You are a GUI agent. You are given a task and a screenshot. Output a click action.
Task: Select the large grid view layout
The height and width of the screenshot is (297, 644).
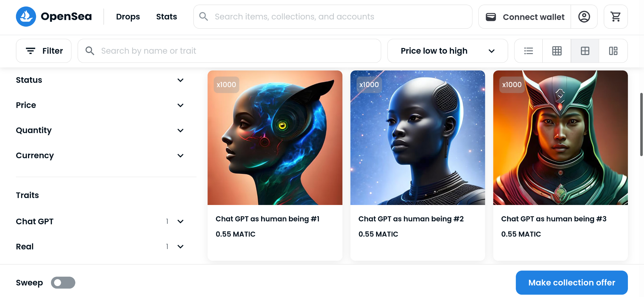[x=585, y=51]
